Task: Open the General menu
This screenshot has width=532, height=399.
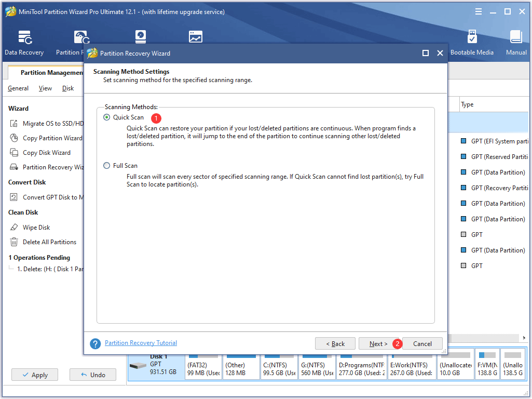Action: 18,88
